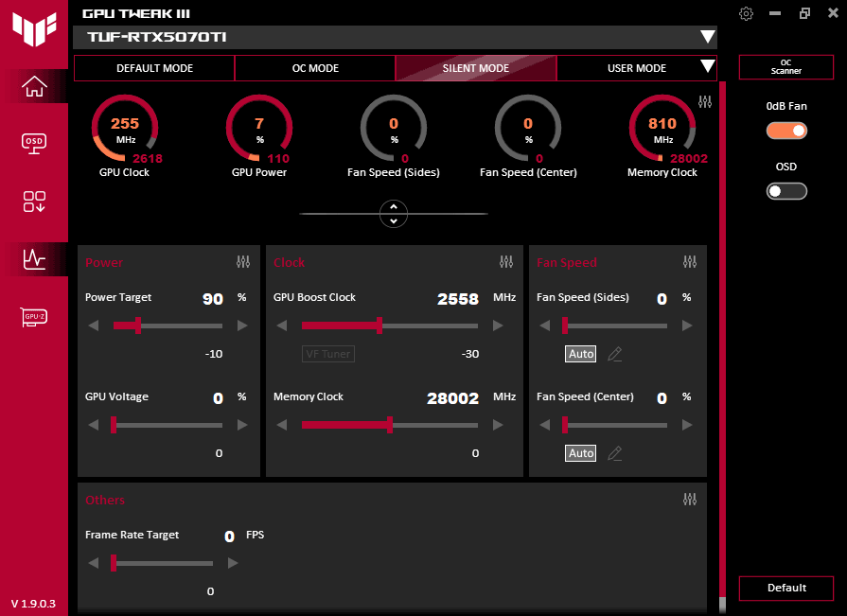Click the Memory Clock slider handle
The width and height of the screenshot is (847, 616).
pos(390,425)
